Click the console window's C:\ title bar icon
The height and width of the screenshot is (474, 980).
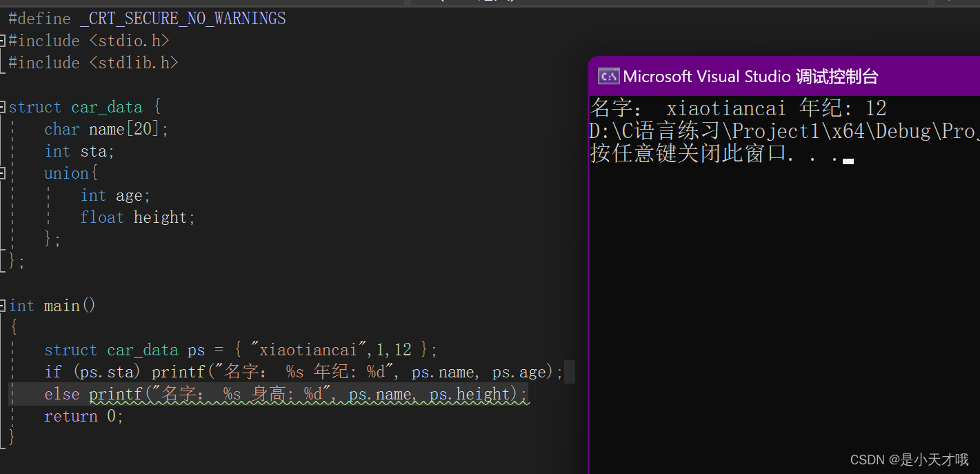point(608,76)
